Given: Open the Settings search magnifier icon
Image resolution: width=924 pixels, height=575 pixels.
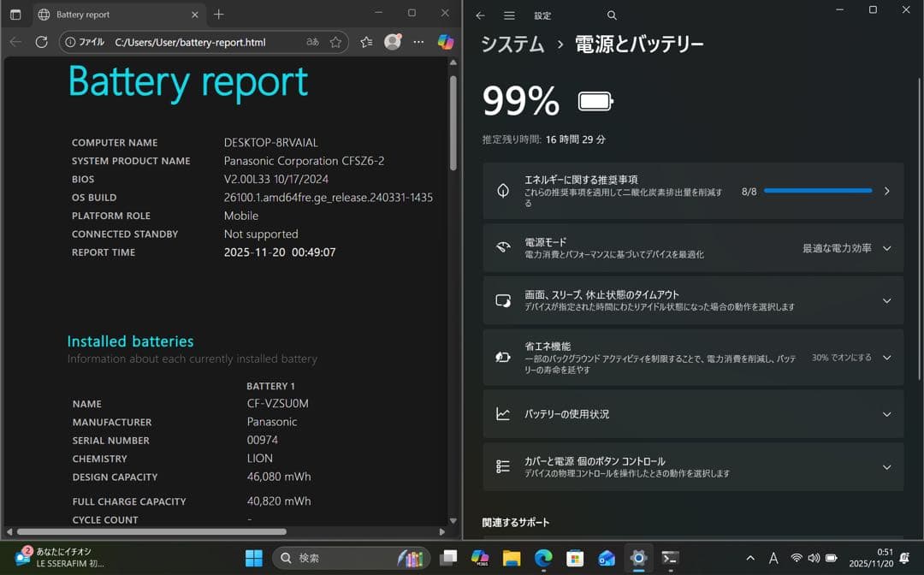Looking at the screenshot, I should (x=611, y=15).
